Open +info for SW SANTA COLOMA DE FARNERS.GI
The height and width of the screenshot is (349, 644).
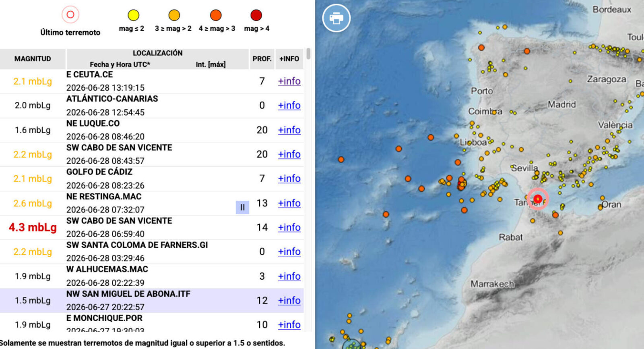[289, 251]
